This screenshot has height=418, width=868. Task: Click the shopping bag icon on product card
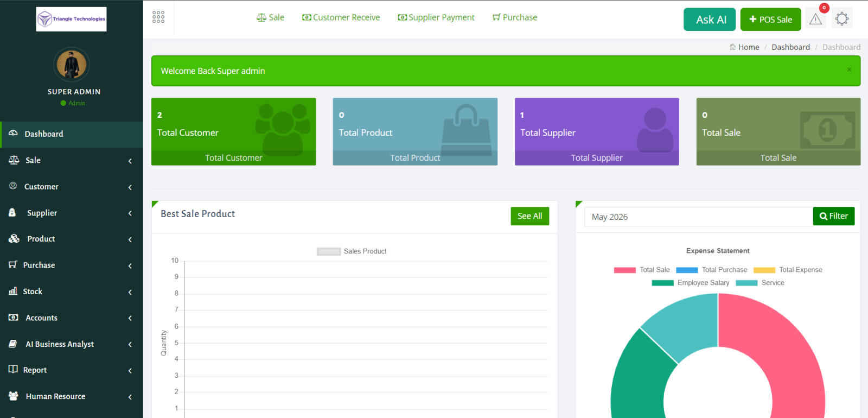[x=465, y=129]
